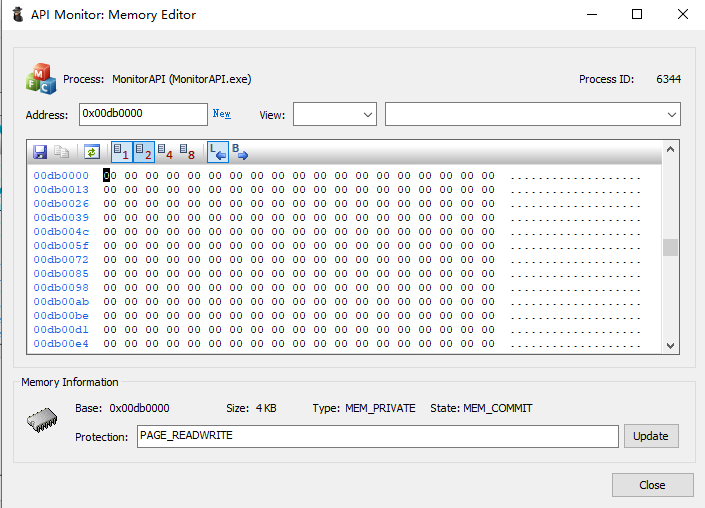Click address row 00db00d1
Image resolution: width=705 pixels, height=508 pixels.
(61, 330)
